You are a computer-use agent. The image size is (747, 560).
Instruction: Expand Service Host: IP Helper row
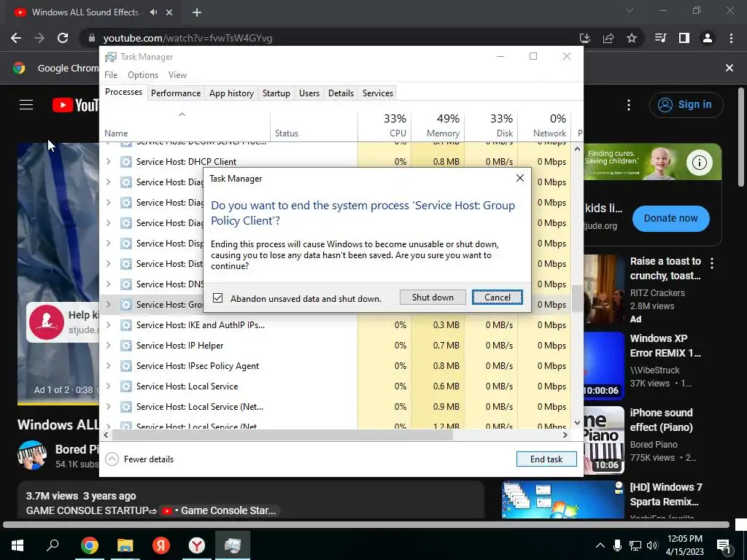[x=109, y=345]
